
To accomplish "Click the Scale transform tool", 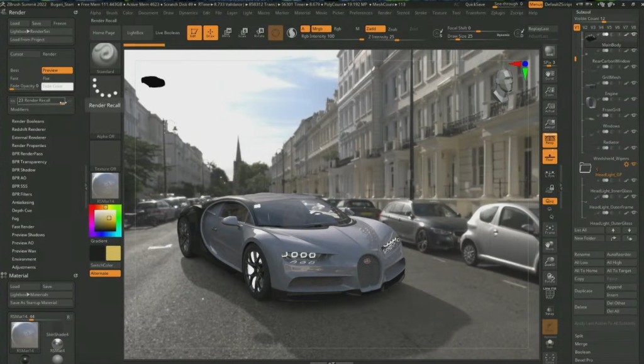I will 242,33.
